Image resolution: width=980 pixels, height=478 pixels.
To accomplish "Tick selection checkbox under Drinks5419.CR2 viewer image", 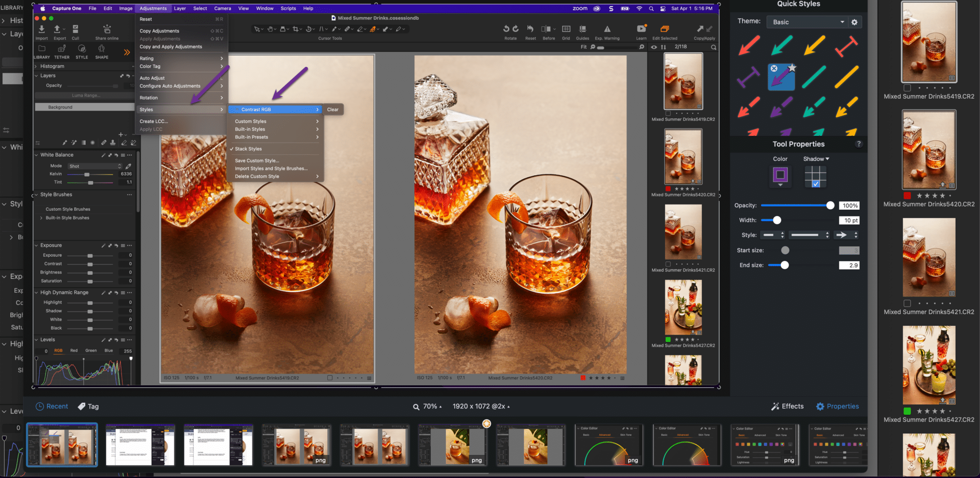I will (x=330, y=378).
